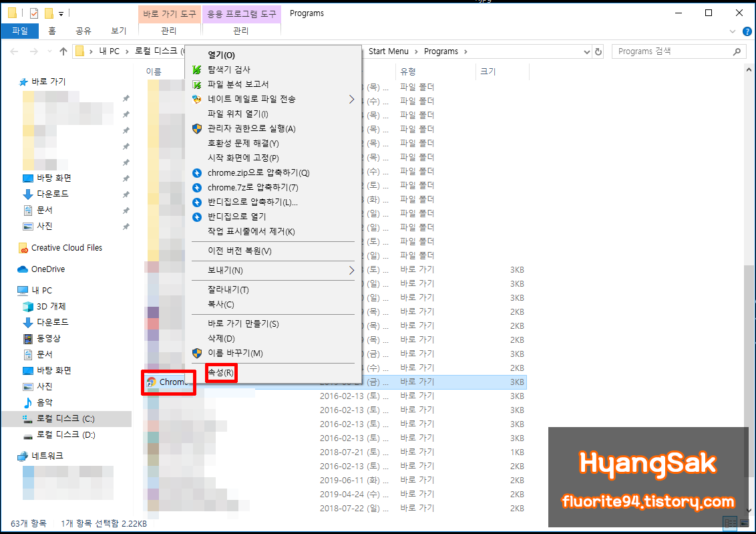Click pin icon next to 다운로드 quick access

126,194
